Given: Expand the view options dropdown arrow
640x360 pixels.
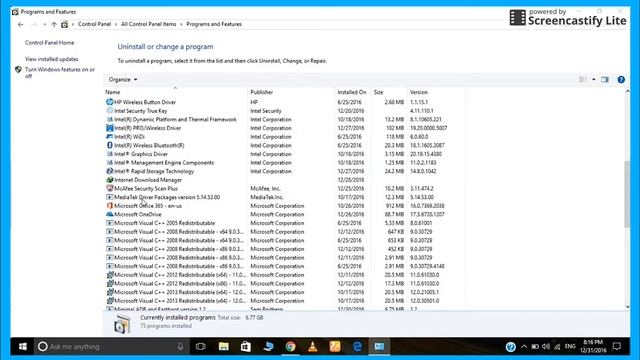Looking at the screenshot, I should (x=593, y=80).
